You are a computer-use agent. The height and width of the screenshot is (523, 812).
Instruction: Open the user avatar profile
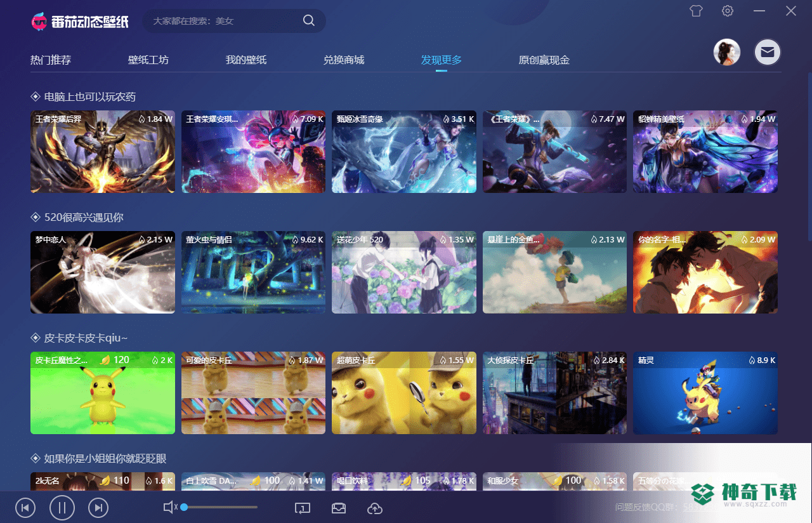coord(727,52)
